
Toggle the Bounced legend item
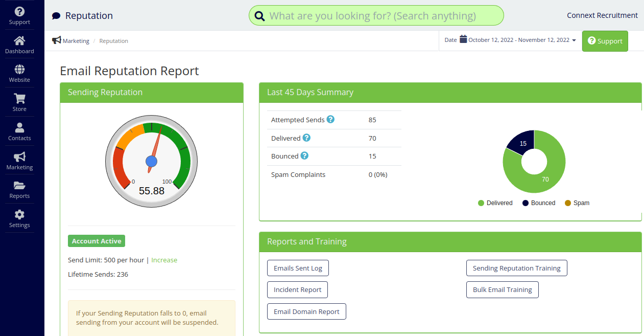click(538, 203)
